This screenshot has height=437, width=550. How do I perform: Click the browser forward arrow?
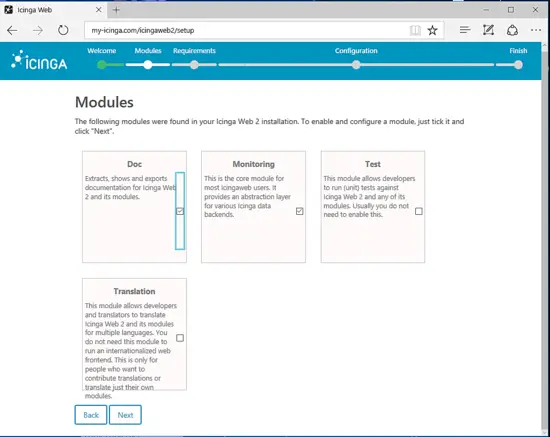[x=38, y=31]
